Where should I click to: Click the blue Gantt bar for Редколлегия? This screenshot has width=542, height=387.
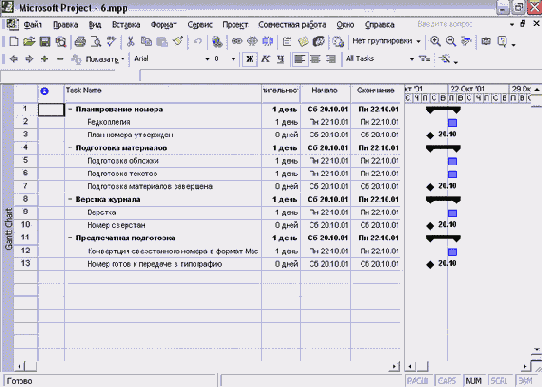pyautogui.click(x=452, y=123)
